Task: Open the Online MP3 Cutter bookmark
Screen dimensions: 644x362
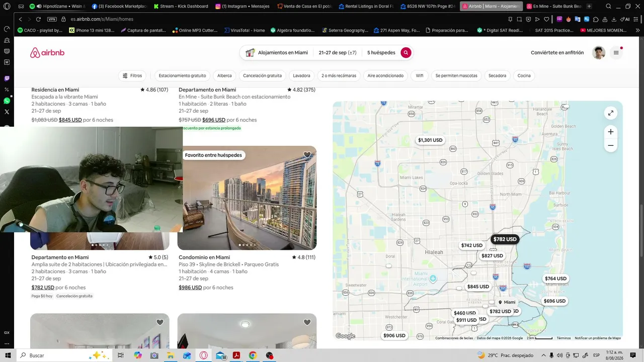Action: pyautogui.click(x=195, y=30)
